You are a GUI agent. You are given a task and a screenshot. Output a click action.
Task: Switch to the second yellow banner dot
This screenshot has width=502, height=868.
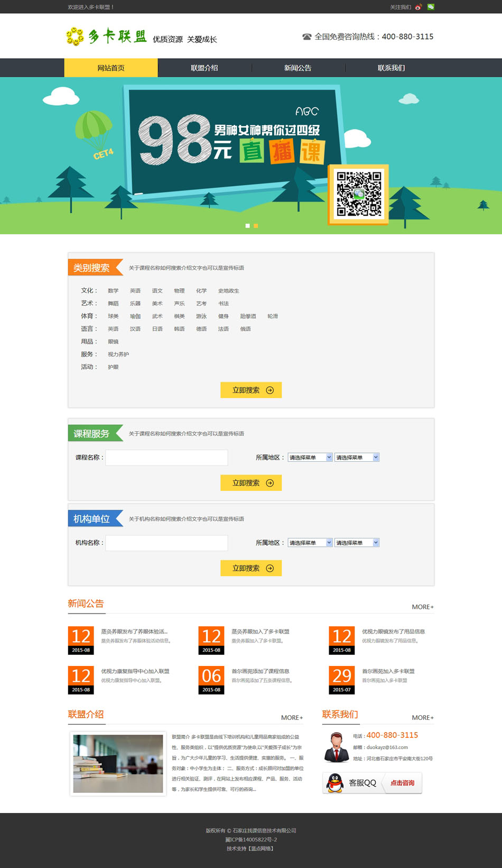pyautogui.click(x=256, y=226)
